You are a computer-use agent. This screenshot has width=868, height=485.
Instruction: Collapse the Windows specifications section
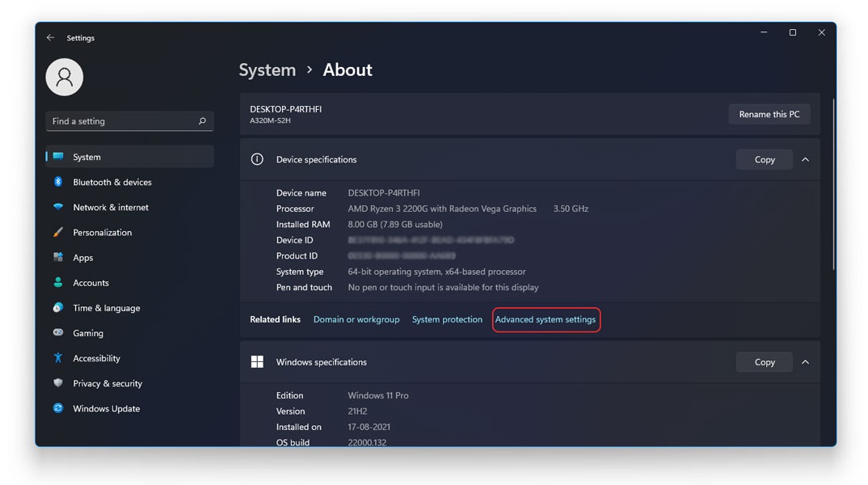click(x=805, y=361)
